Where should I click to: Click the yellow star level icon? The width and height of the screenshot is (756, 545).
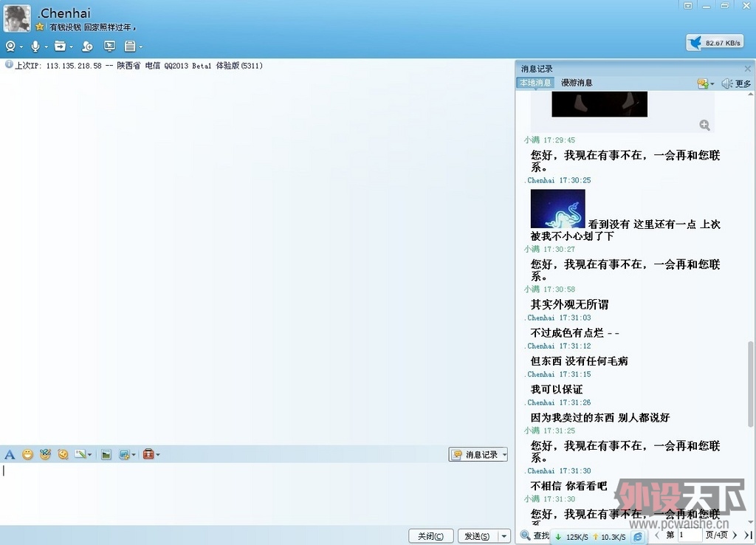(x=40, y=27)
